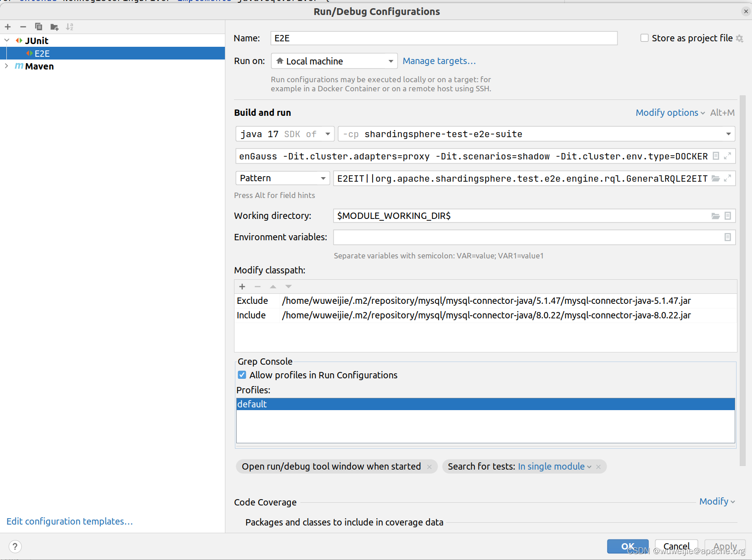Add new configuration with plus icon

[x=8, y=27]
